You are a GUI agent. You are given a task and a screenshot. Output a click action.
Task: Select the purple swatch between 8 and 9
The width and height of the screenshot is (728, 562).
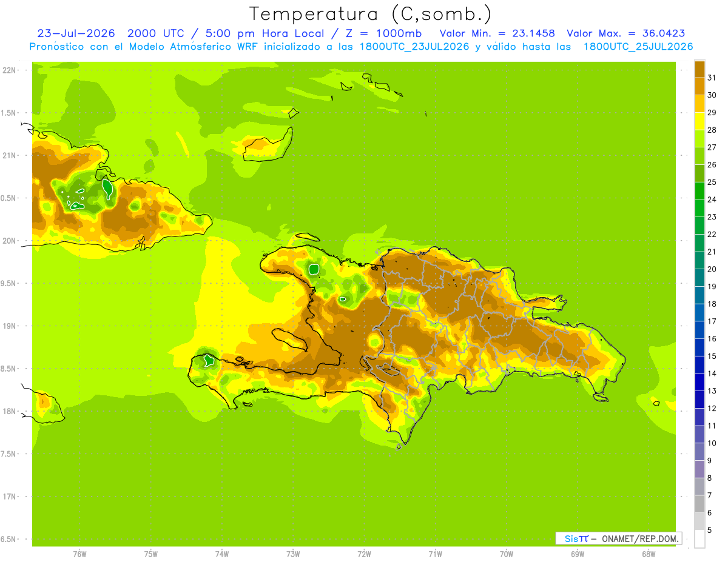pyautogui.click(x=699, y=469)
